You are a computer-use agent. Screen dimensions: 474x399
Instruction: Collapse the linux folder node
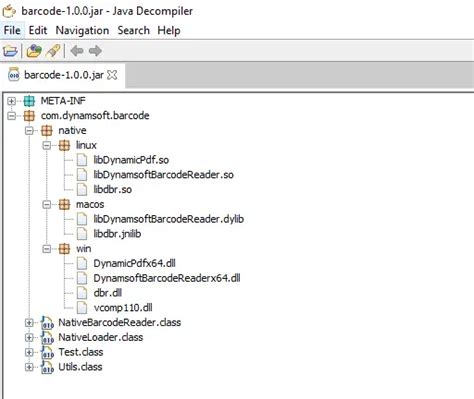pyautogui.click(x=47, y=145)
